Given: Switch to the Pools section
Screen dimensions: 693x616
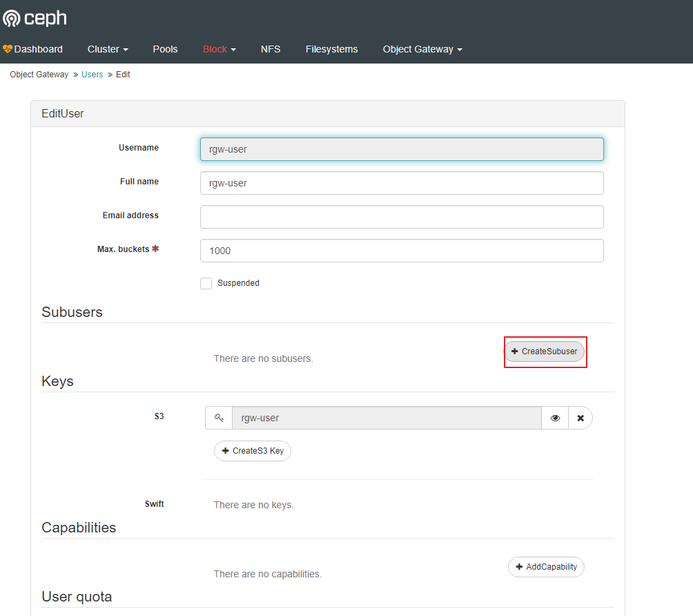Looking at the screenshot, I should click(x=165, y=49).
